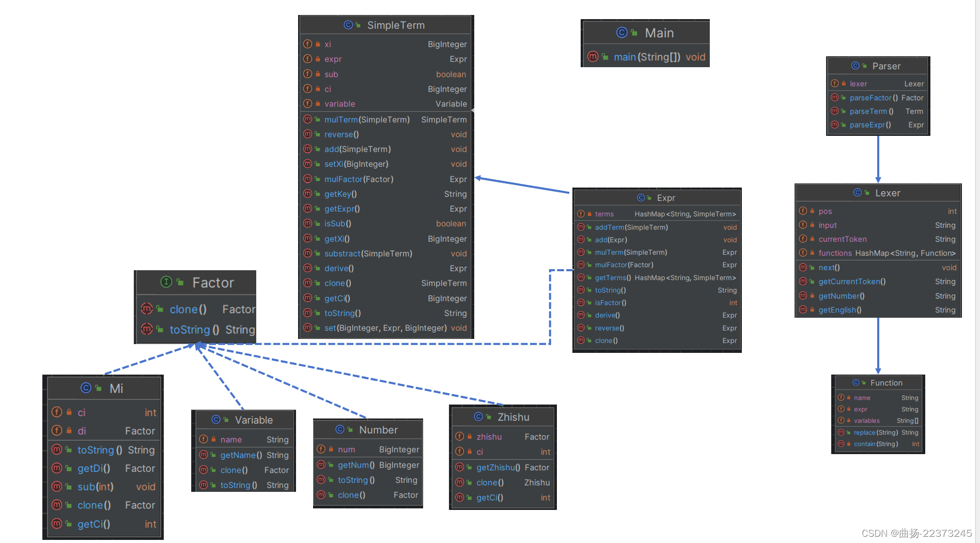Click the method icon beside Expr derive()
Viewport: 980px width, 543px height.
(581, 315)
